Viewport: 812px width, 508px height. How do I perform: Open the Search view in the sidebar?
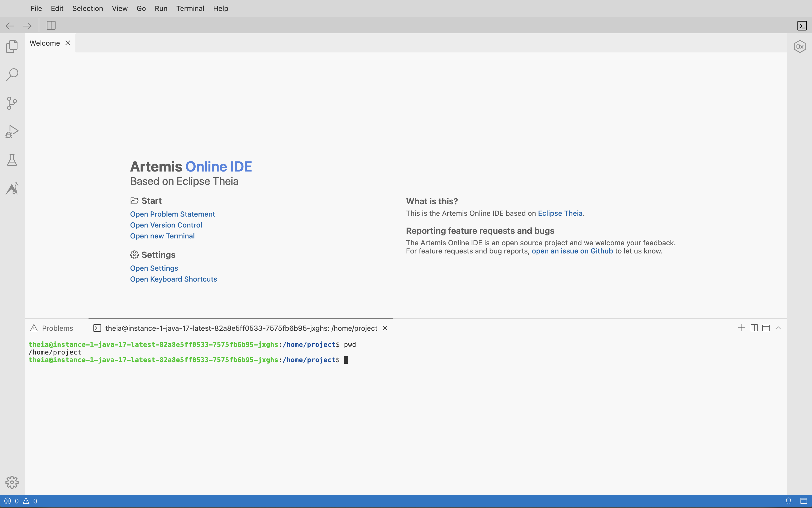tap(12, 75)
